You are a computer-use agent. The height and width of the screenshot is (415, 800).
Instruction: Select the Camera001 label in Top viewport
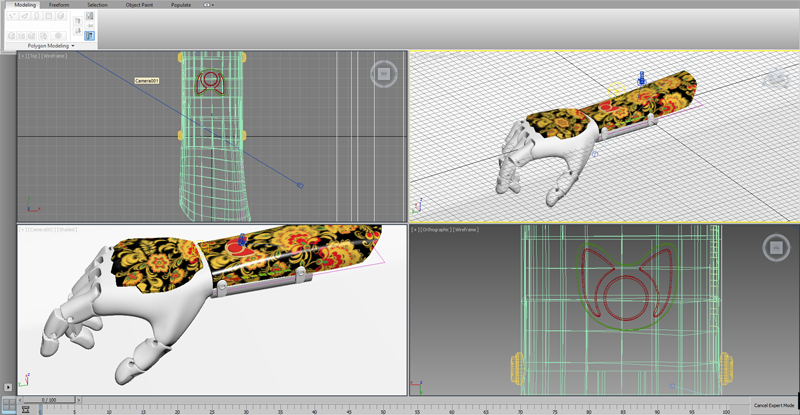pyautogui.click(x=147, y=81)
